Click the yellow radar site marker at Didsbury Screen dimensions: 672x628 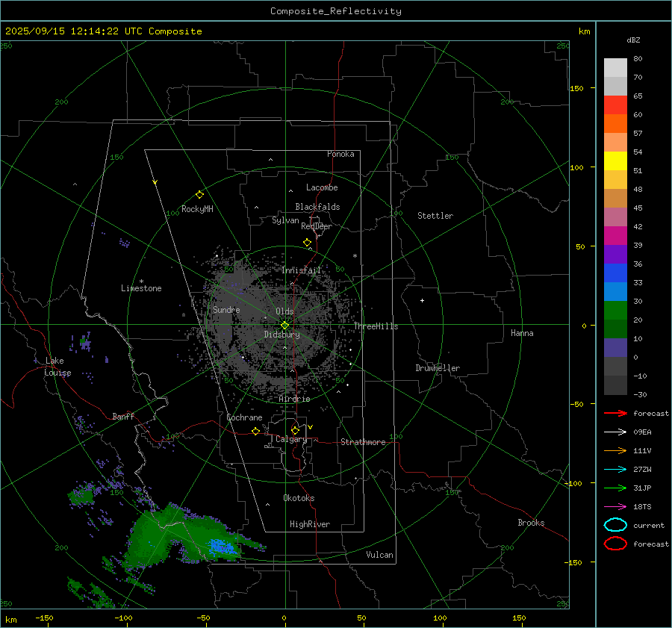(285, 325)
